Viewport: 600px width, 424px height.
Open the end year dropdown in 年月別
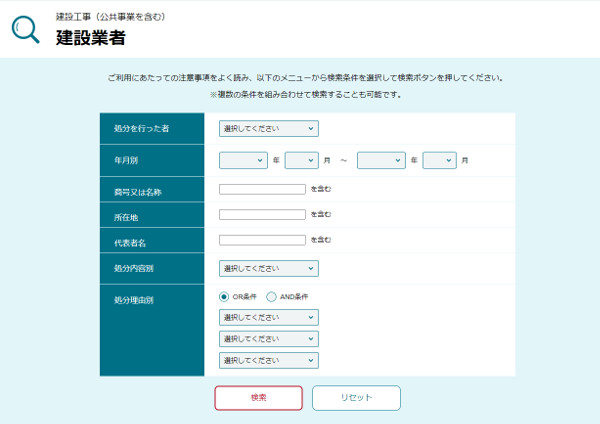pos(381,160)
